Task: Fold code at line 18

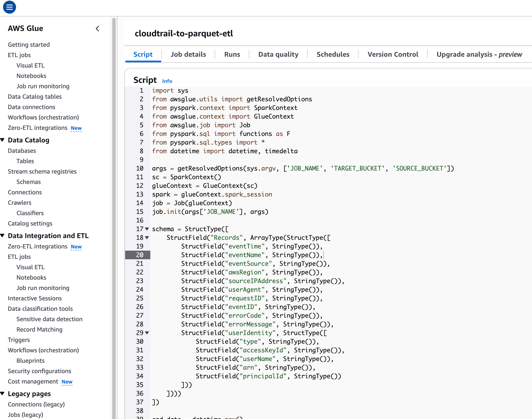Action: tap(147, 237)
